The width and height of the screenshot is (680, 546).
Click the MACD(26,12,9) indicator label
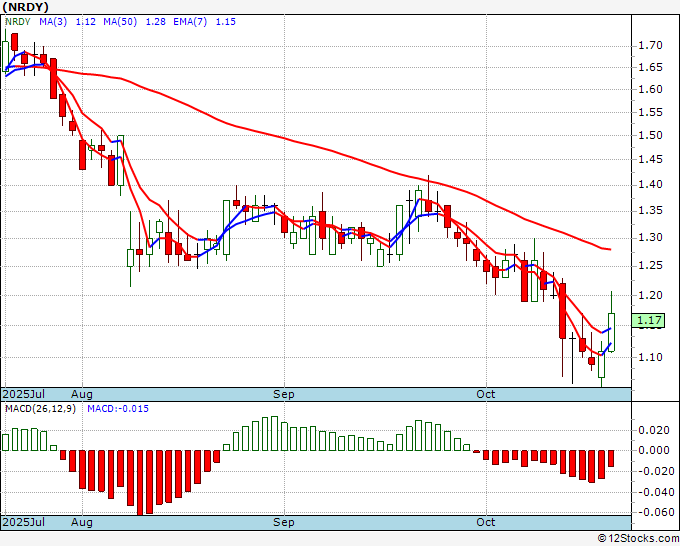(x=40, y=409)
